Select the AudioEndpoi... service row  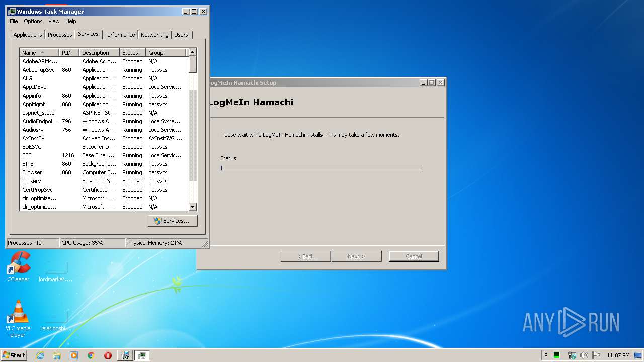tap(104, 121)
